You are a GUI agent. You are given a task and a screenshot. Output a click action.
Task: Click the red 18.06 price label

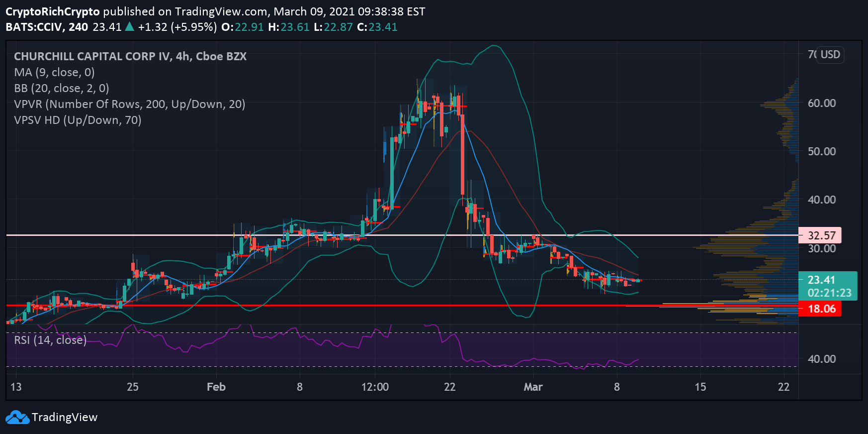(x=820, y=309)
